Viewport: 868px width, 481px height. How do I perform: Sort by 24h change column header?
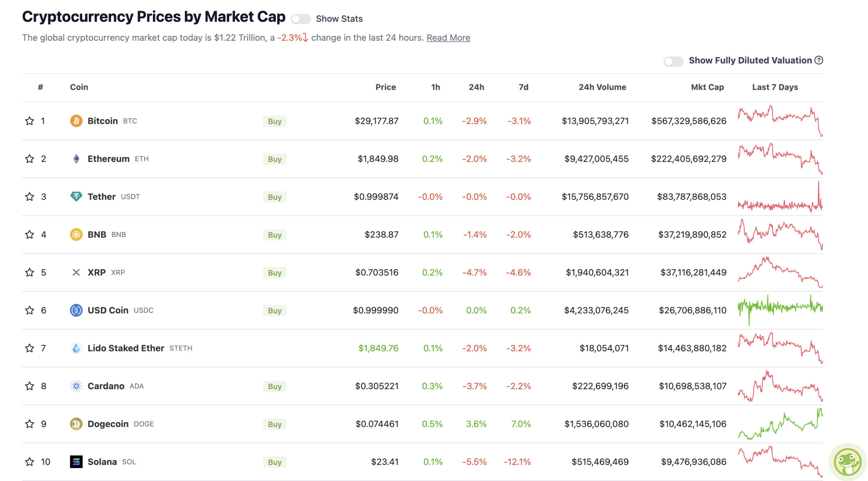coord(476,87)
